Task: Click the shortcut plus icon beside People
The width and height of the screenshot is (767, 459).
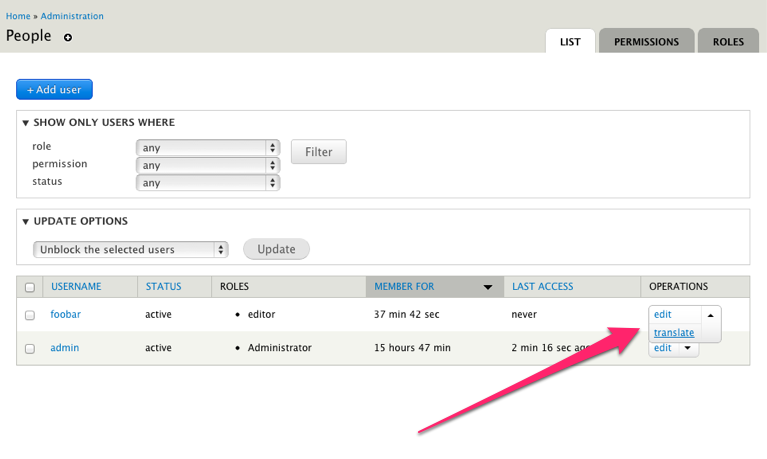Action: [x=68, y=37]
